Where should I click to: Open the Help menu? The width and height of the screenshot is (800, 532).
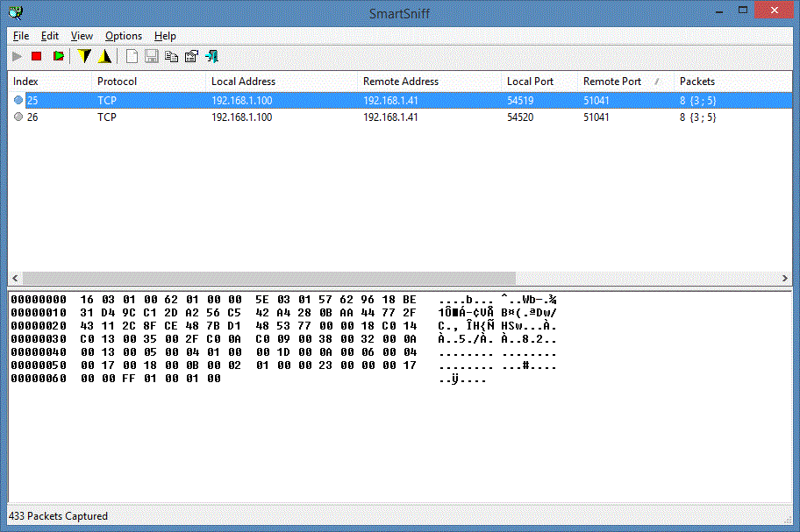(x=165, y=36)
